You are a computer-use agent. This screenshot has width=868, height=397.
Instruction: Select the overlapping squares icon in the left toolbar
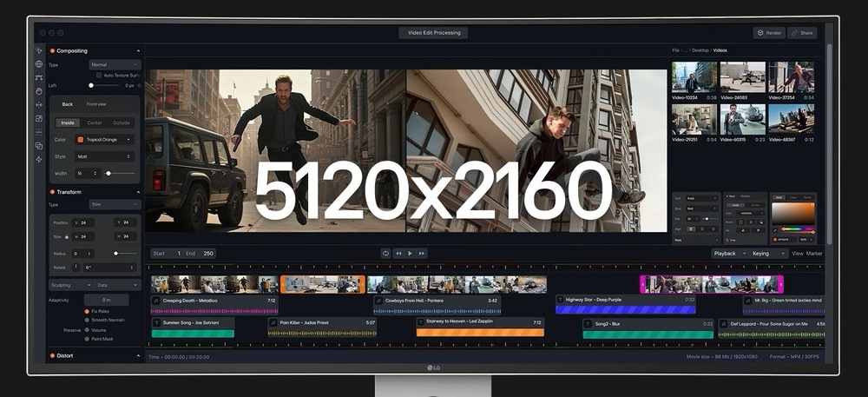pyautogui.click(x=39, y=146)
